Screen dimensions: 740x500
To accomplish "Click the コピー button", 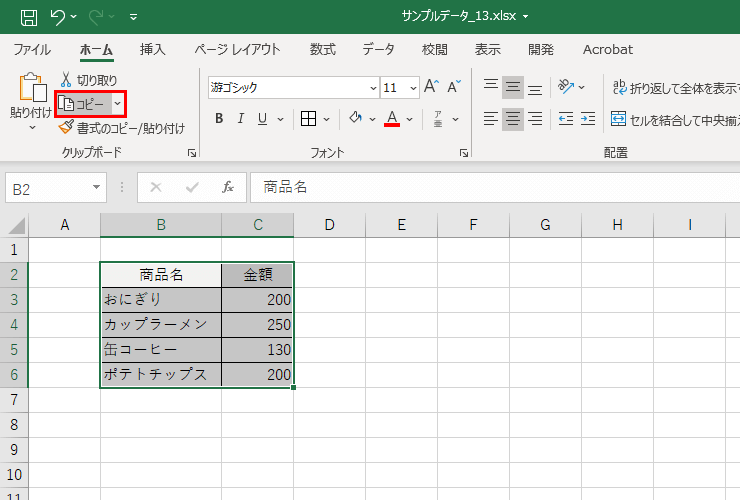I will (x=84, y=104).
